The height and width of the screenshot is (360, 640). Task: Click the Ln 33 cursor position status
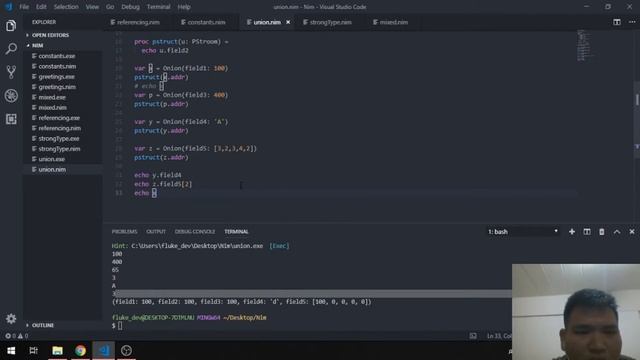(x=499, y=336)
